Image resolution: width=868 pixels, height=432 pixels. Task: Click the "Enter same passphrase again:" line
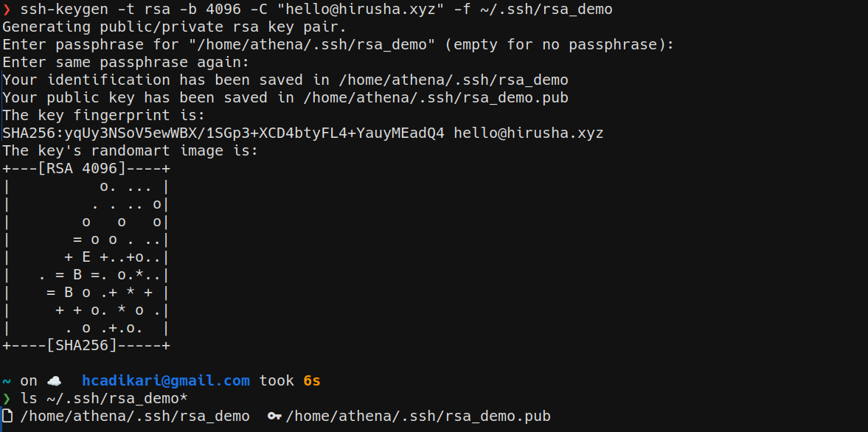(126, 63)
